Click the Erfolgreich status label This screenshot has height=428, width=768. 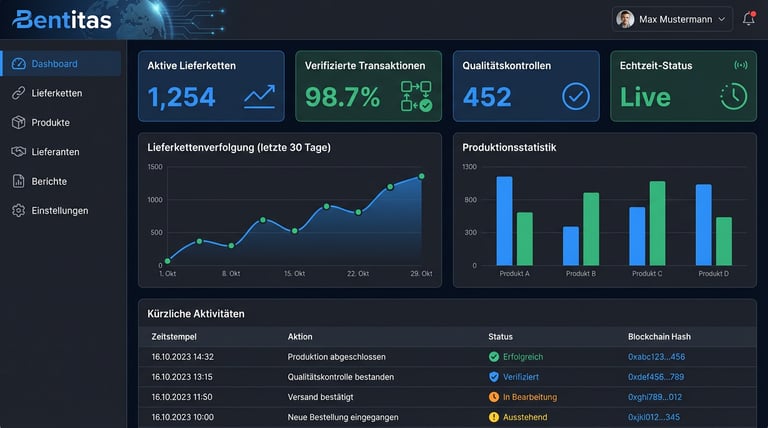523,357
